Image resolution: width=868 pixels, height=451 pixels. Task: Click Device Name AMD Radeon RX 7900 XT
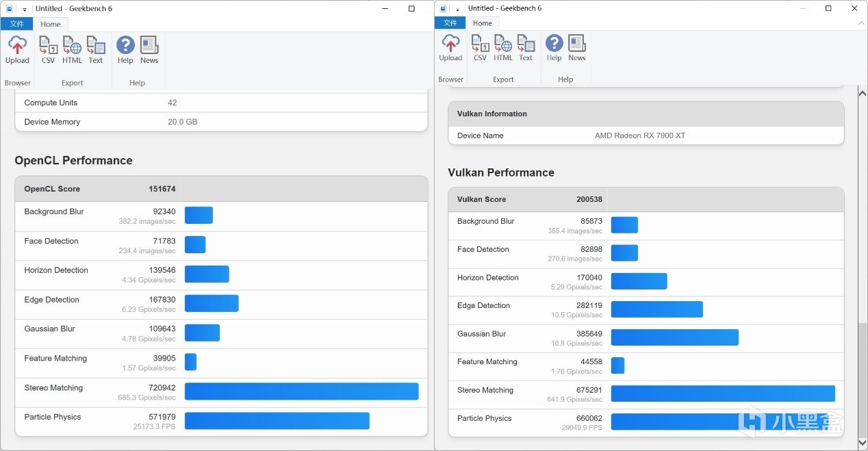click(640, 136)
